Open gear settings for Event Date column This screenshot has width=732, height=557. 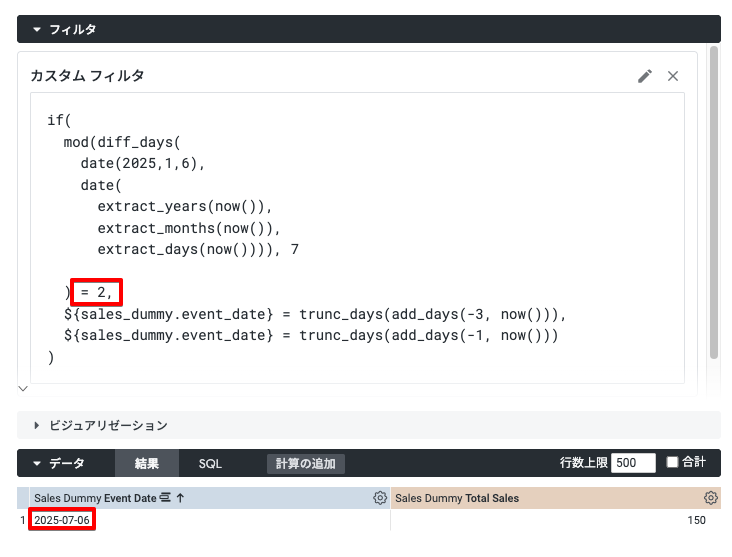coord(380,498)
